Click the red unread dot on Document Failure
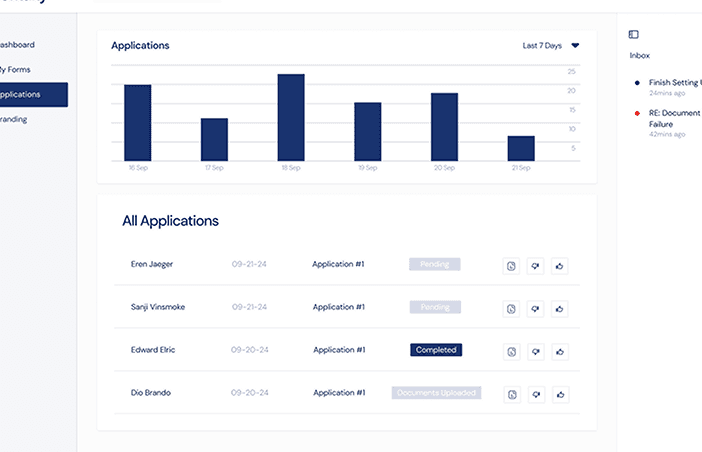Image resolution: width=702 pixels, height=452 pixels. point(637,113)
